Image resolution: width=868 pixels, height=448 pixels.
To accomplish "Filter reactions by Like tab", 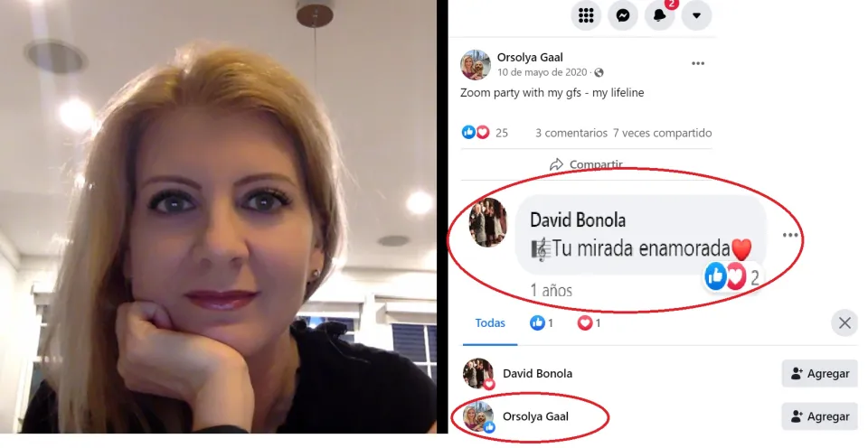I will [x=542, y=323].
